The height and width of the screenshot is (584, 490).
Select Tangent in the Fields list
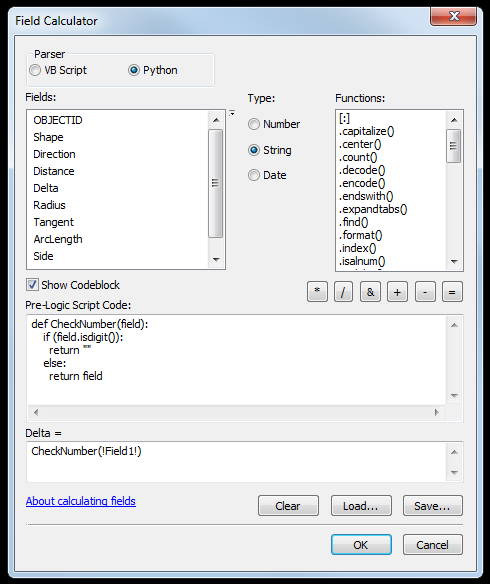click(54, 222)
